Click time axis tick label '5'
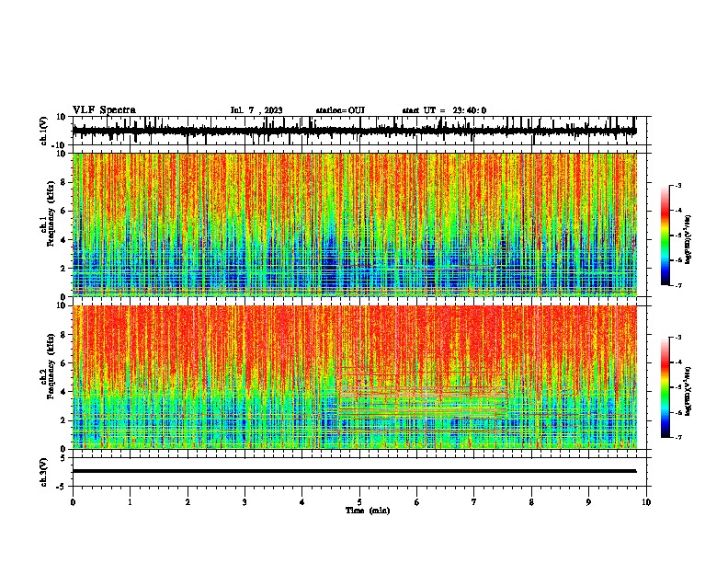This screenshot has width=728, height=563. coord(359,502)
